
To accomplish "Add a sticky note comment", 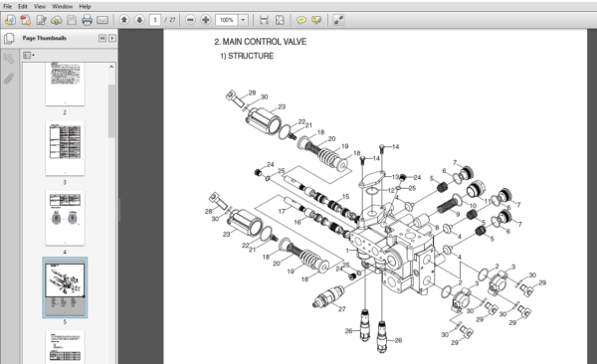I will [301, 20].
